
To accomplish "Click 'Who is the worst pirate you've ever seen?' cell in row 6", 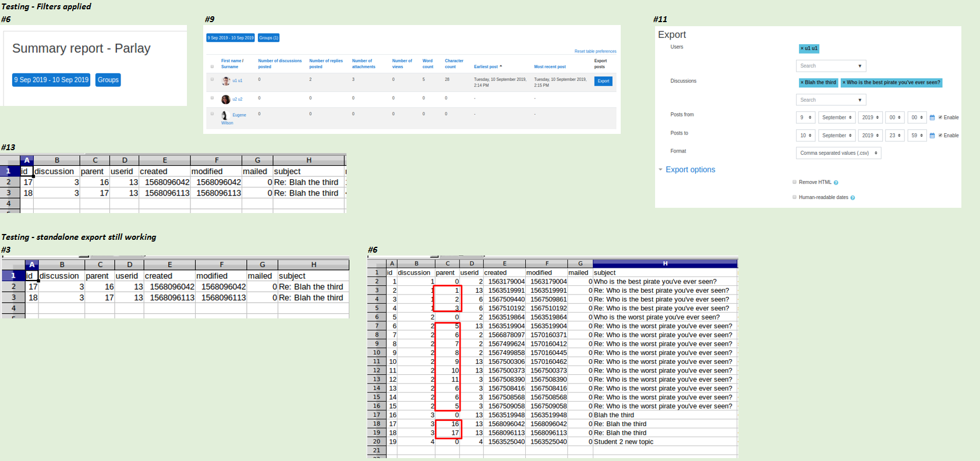I will 665,317.
